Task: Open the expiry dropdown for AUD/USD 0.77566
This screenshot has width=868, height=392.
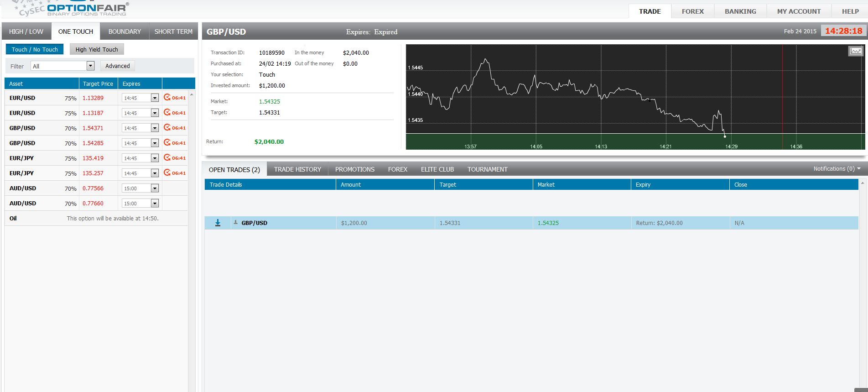Action: tap(155, 188)
